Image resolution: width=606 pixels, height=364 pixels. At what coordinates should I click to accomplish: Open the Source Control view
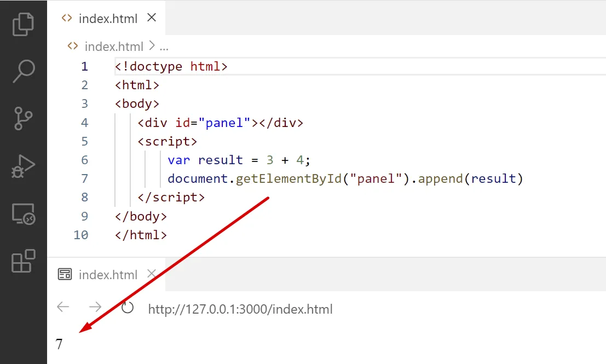coord(23,118)
